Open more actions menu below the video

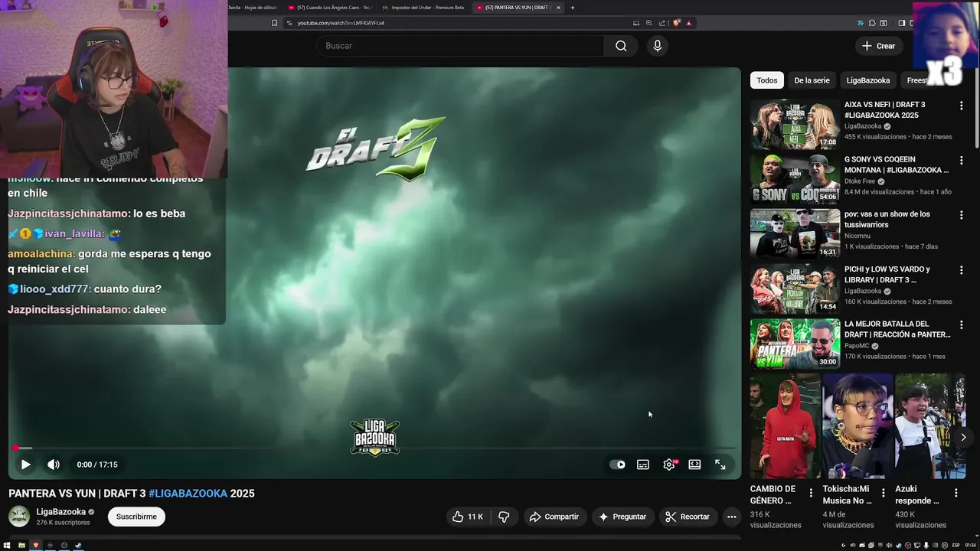(732, 517)
